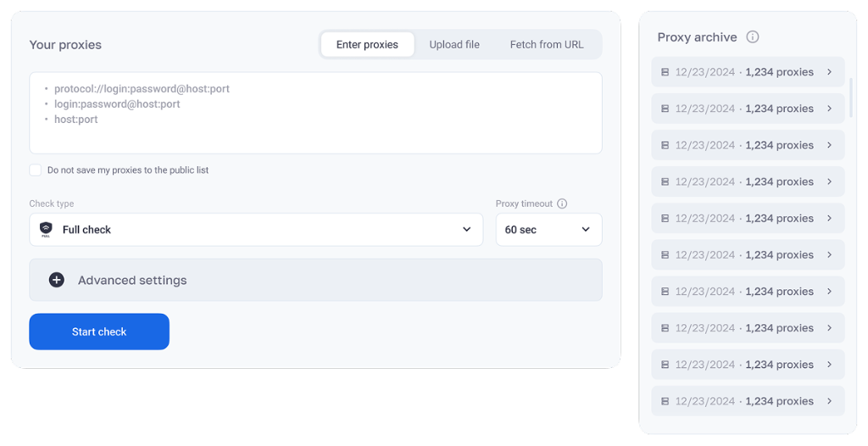Click the Proxy archive list scrollbar
868x446 pixels.
(x=851, y=98)
